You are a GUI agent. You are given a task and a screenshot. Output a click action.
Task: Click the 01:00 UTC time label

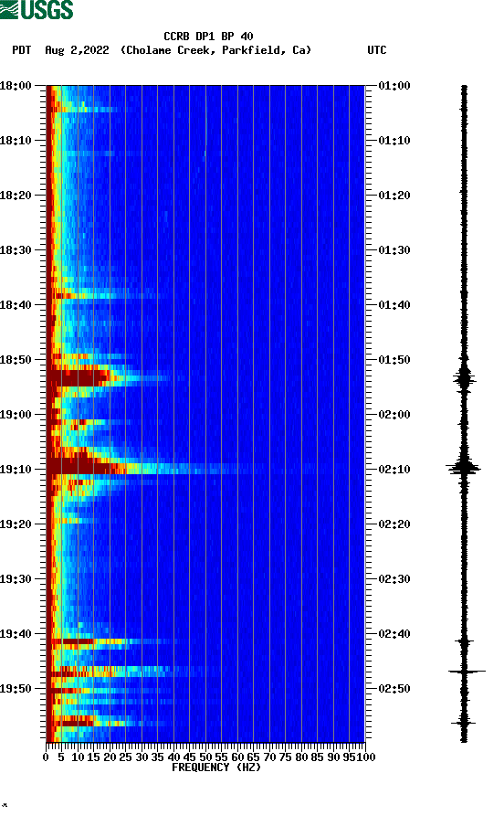pyautogui.click(x=394, y=86)
